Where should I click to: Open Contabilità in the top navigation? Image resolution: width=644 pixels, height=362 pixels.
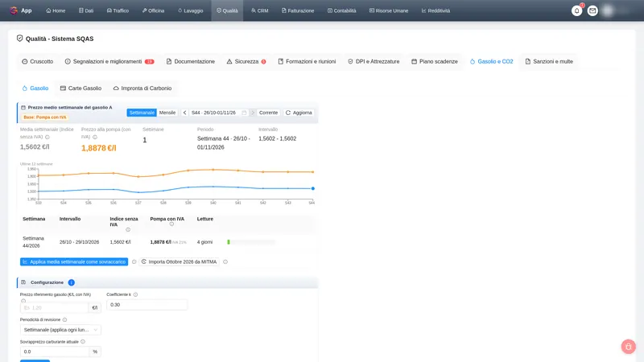(341, 10)
